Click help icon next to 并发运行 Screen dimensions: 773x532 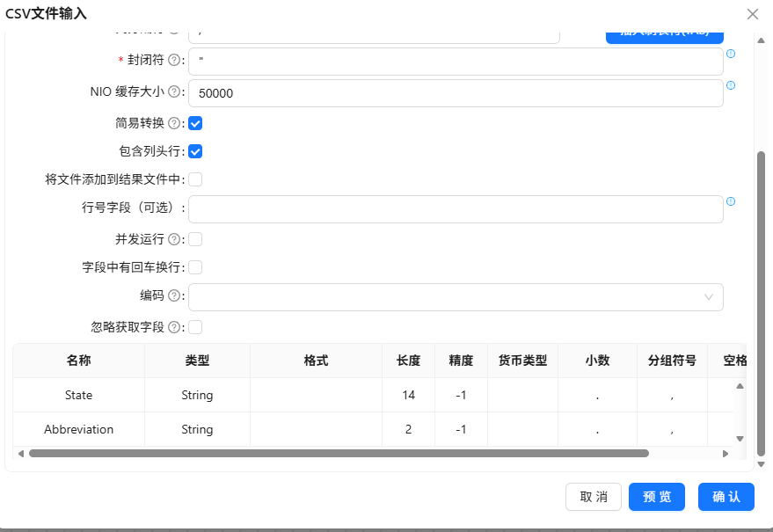point(174,240)
